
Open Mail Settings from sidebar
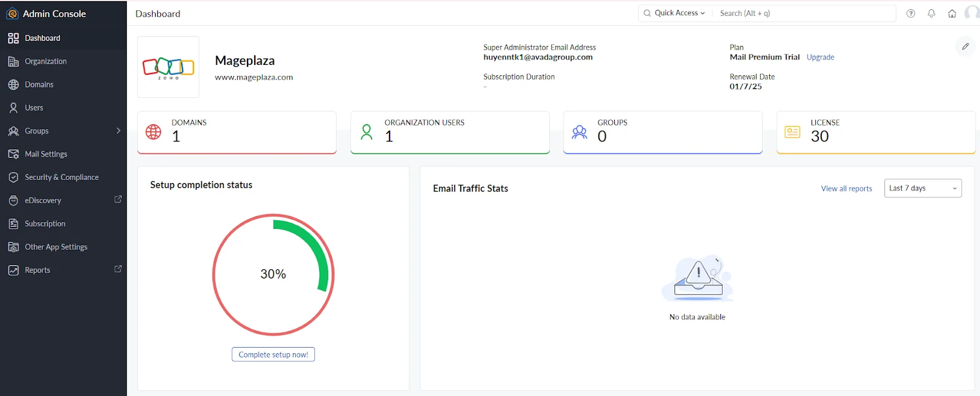click(46, 154)
